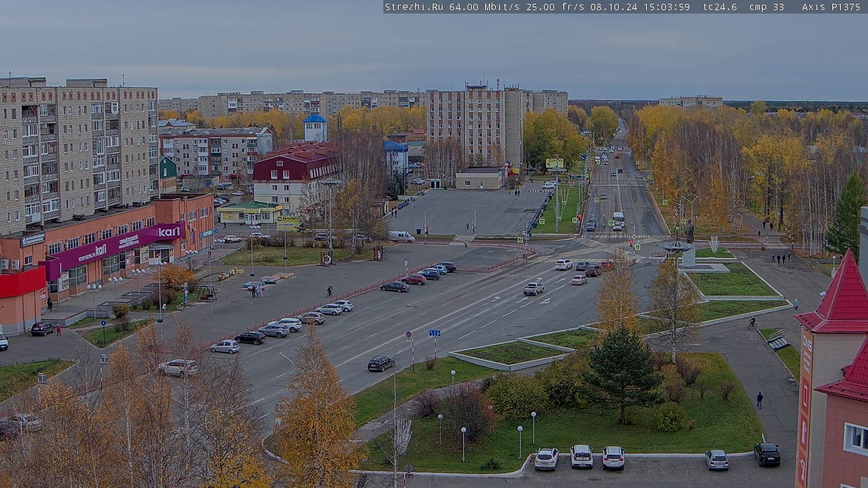868x488 pixels.
Task: Click the 15:03:59 time stamp
Action: 666,7
